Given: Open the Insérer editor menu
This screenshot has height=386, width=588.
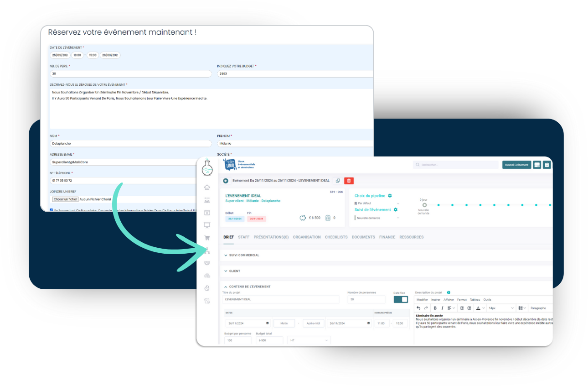Looking at the screenshot, I should [436, 300].
